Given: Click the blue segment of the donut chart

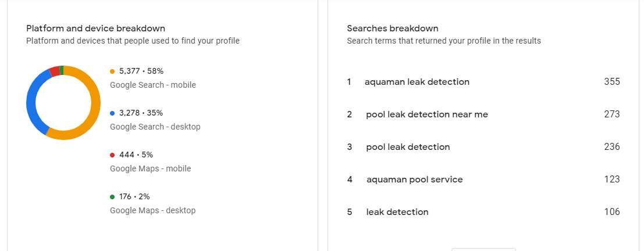Looking at the screenshot, I should coord(31,99).
